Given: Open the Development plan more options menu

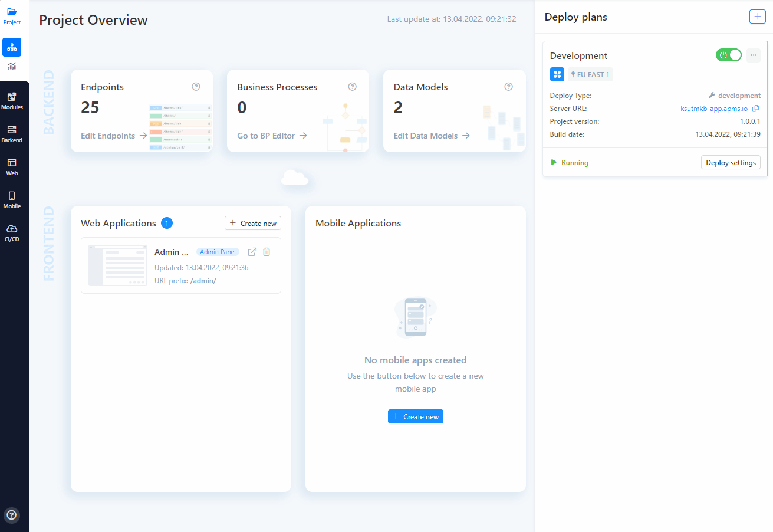Looking at the screenshot, I should click(754, 55).
